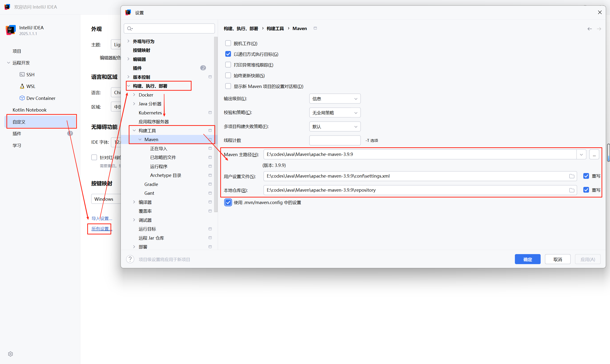Collapse 远程开发 in welcome sidebar

click(x=9, y=63)
